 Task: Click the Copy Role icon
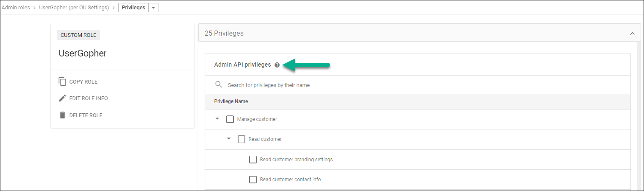[62, 81]
